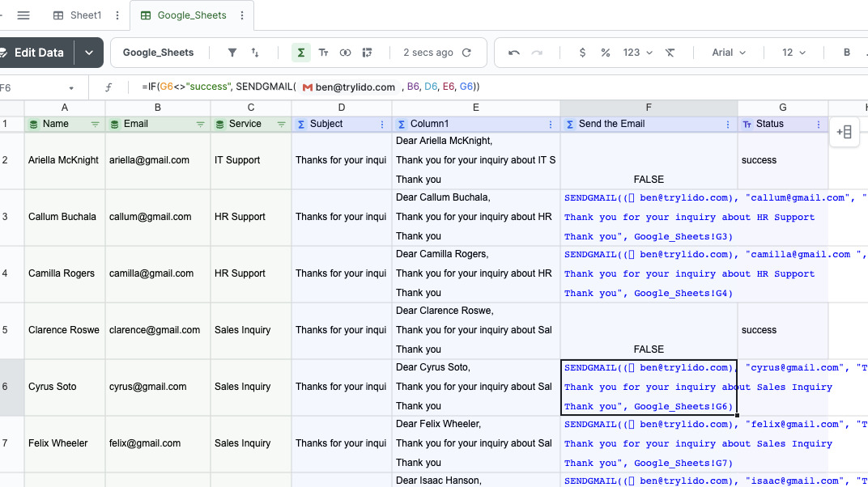Click the Gmail ben@trylido.com chip in formula
The width and height of the screenshot is (868, 487).
point(349,87)
